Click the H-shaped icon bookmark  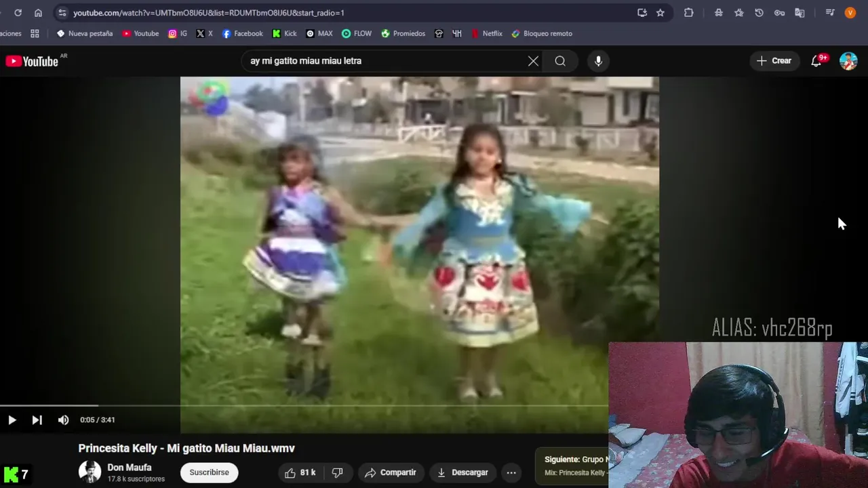pyautogui.click(x=457, y=33)
